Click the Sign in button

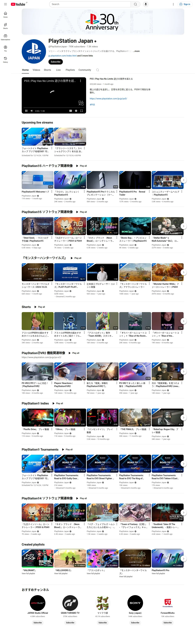[x=185, y=4]
